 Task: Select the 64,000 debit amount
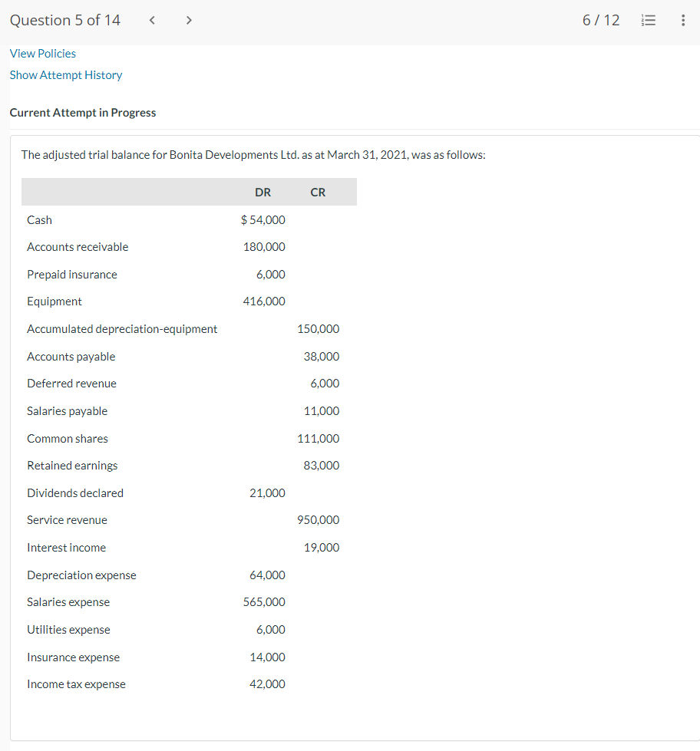click(267, 575)
